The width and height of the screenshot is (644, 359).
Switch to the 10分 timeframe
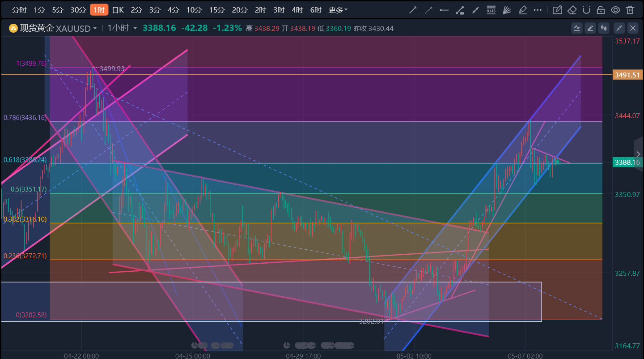pos(194,10)
